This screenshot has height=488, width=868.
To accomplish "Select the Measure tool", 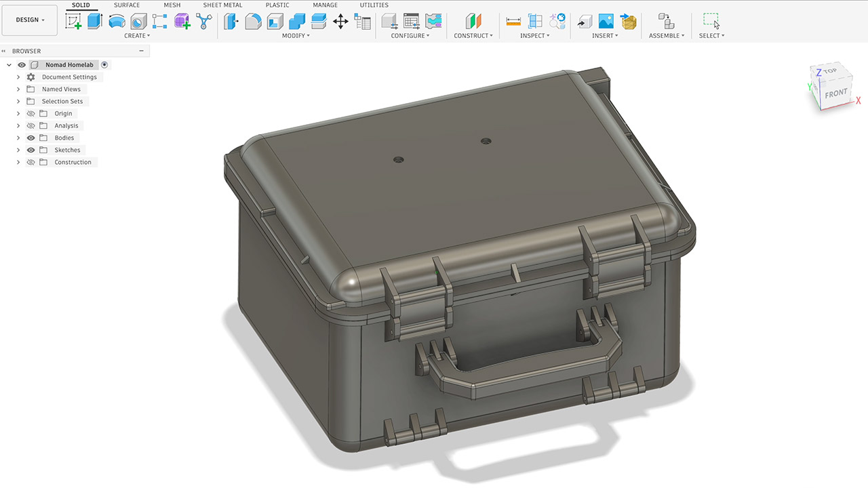I will pos(513,21).
